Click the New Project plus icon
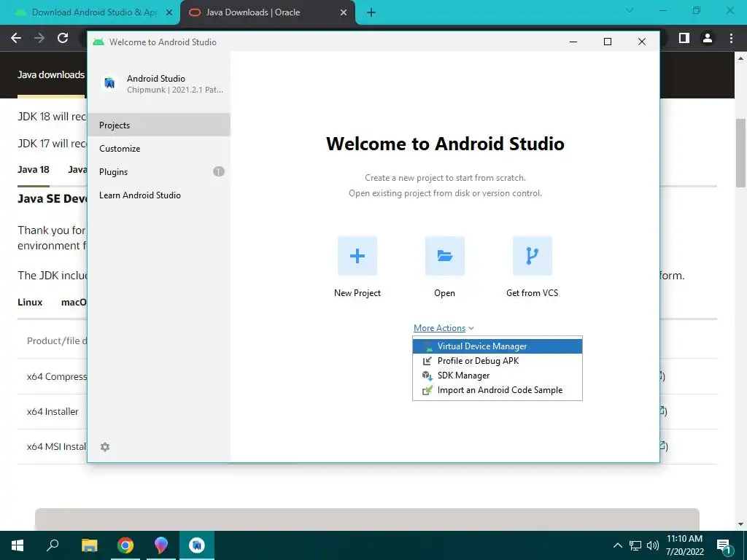Viewport: 747px width, 560px height. (x=357, y=256)
